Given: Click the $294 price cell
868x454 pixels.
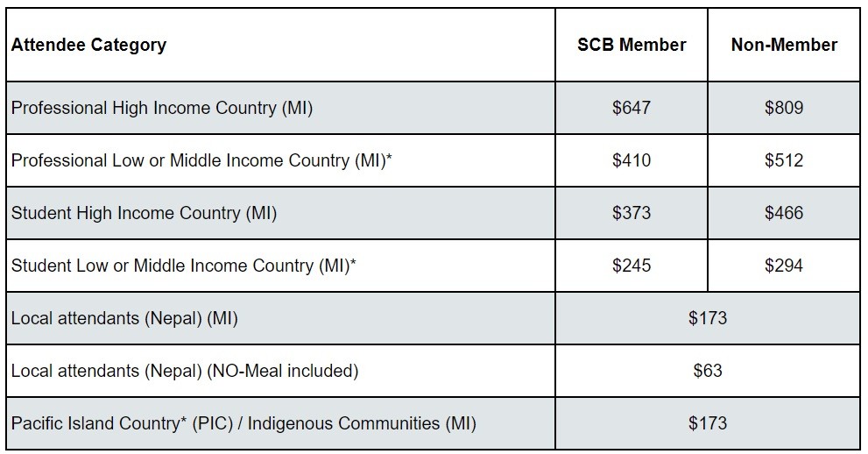Looking at the screenshot, I should click(784, 266).
